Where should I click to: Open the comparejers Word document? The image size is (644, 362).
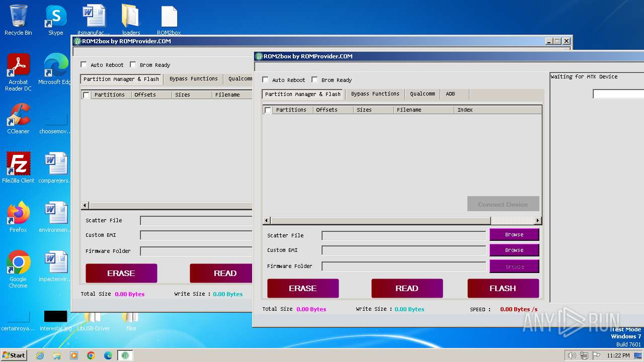pyautogui.click(x=55, y=168)
